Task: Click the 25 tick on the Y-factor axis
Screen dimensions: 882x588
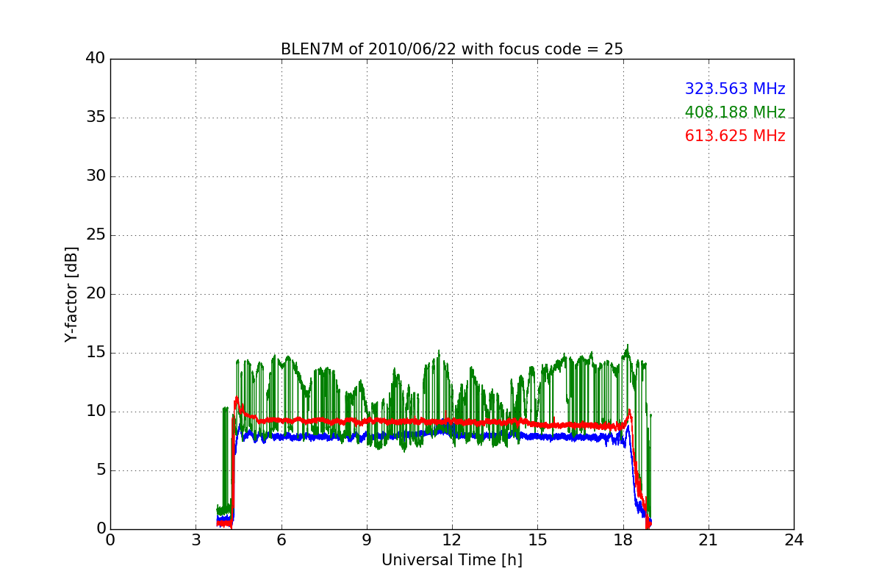Action: pyautogui.click(x=96, y=235)
